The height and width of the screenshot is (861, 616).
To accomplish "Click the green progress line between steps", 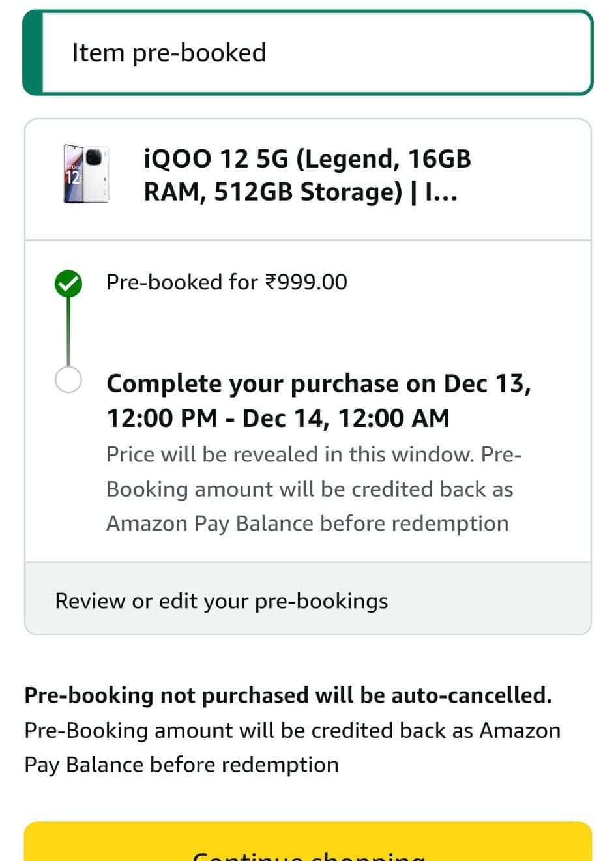I will (68, 332).
